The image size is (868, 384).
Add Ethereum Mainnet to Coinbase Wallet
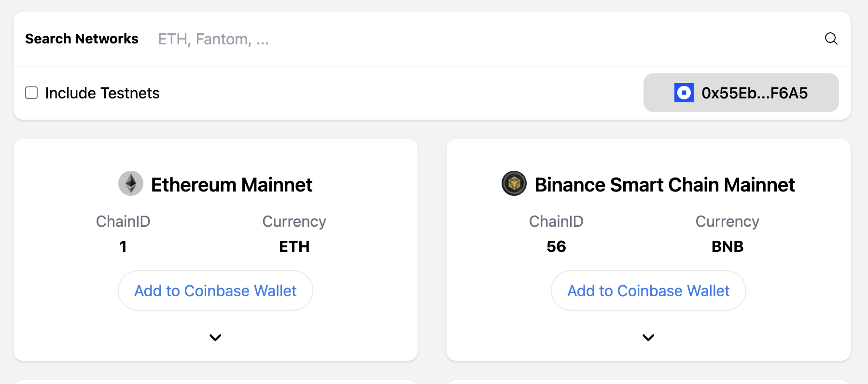tap(215, 290)
